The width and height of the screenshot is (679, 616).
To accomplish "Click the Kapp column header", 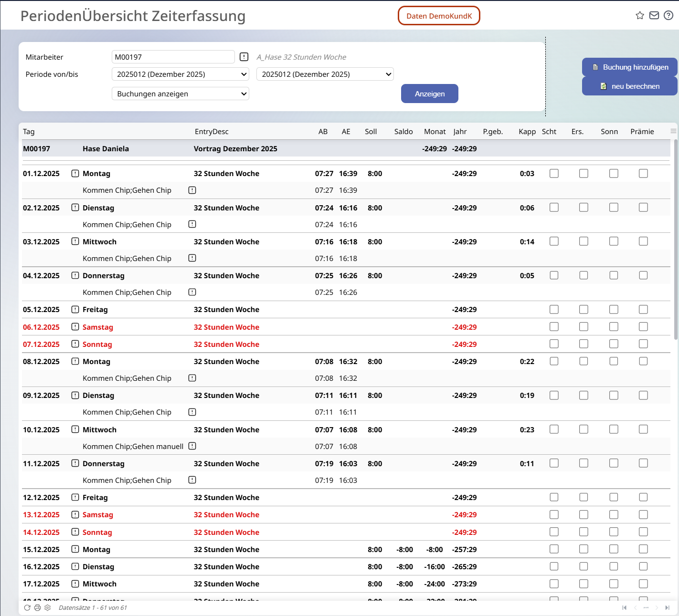I will [527, 131].
